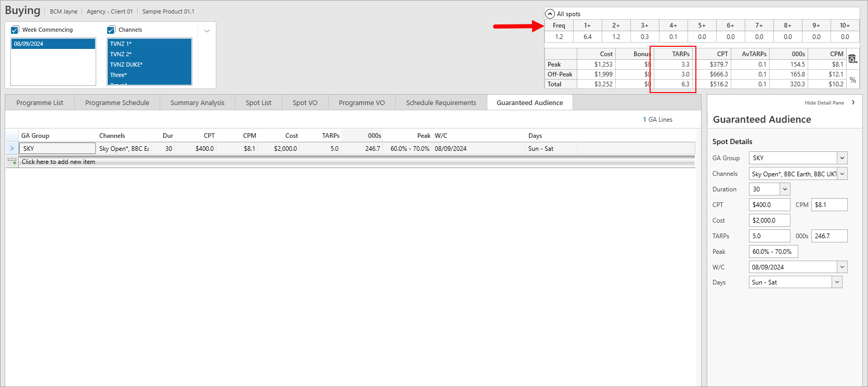The width and height of the screenshot is (868, 387).
Task: Click the 1 GA Lines label
Action: (657, 120)
